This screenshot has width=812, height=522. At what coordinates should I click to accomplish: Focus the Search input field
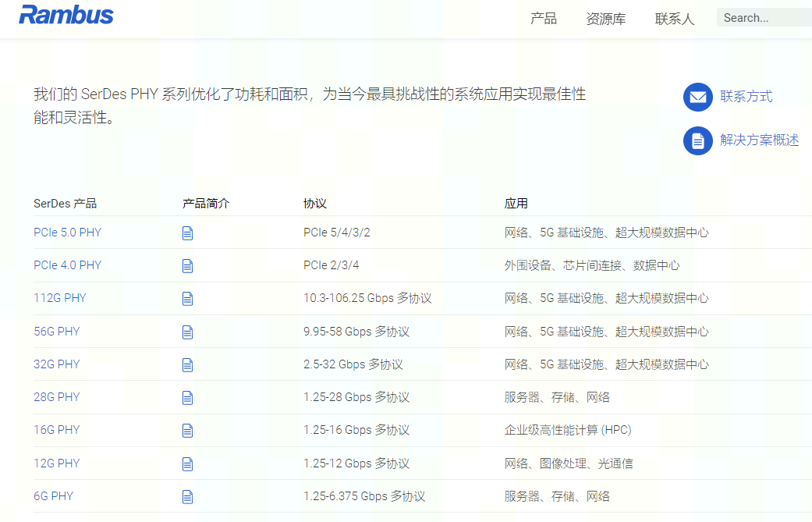[764, 18]
